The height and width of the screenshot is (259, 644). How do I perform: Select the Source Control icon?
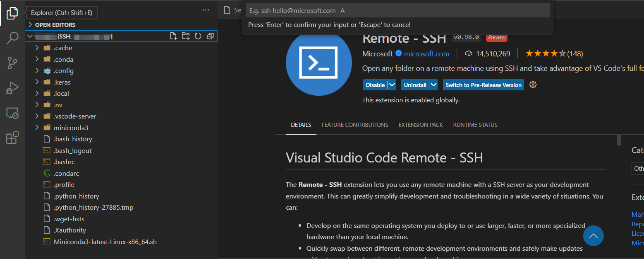tap(12, 63)
